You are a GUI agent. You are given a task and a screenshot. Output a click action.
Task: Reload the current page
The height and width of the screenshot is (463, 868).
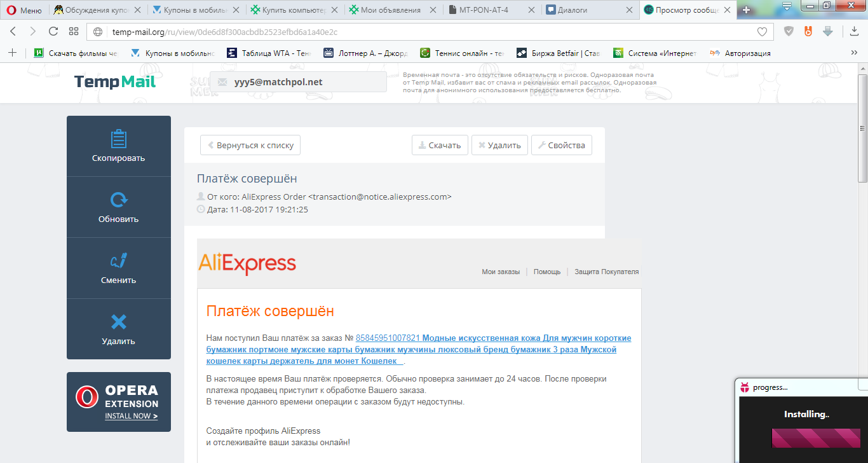coord(53,31)
